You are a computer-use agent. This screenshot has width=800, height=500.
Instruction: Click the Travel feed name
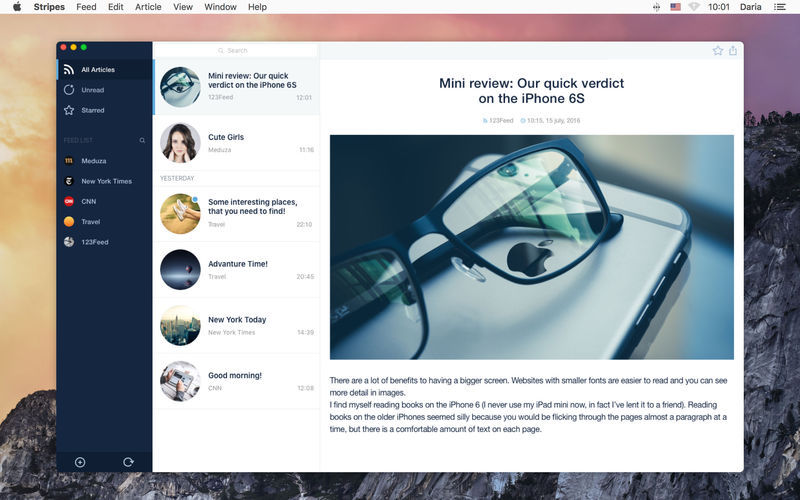[91, 221]
